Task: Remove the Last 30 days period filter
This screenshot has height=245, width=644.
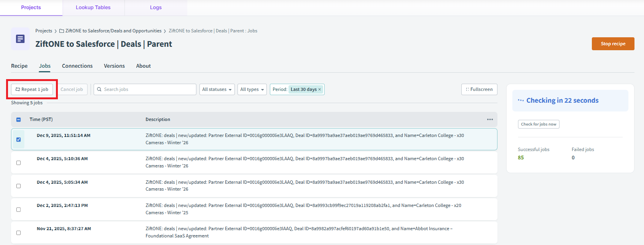Action: click(x=320, y=89)
